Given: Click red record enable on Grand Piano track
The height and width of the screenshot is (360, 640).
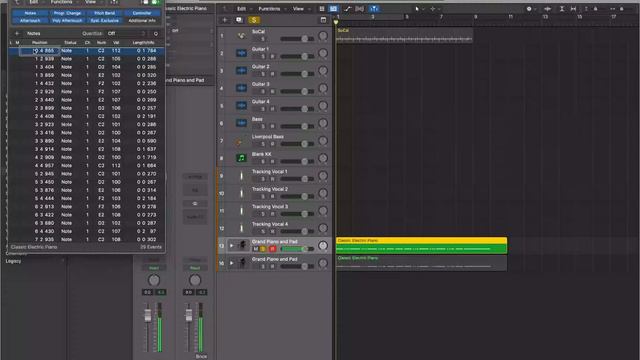Looking at the screenshot, I should point(272,249).
